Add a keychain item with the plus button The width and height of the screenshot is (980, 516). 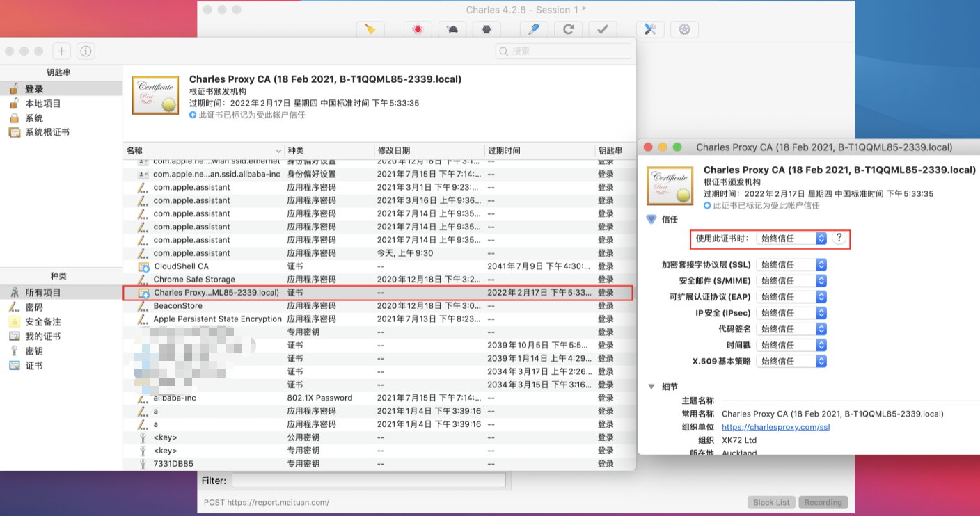(62, 51)
